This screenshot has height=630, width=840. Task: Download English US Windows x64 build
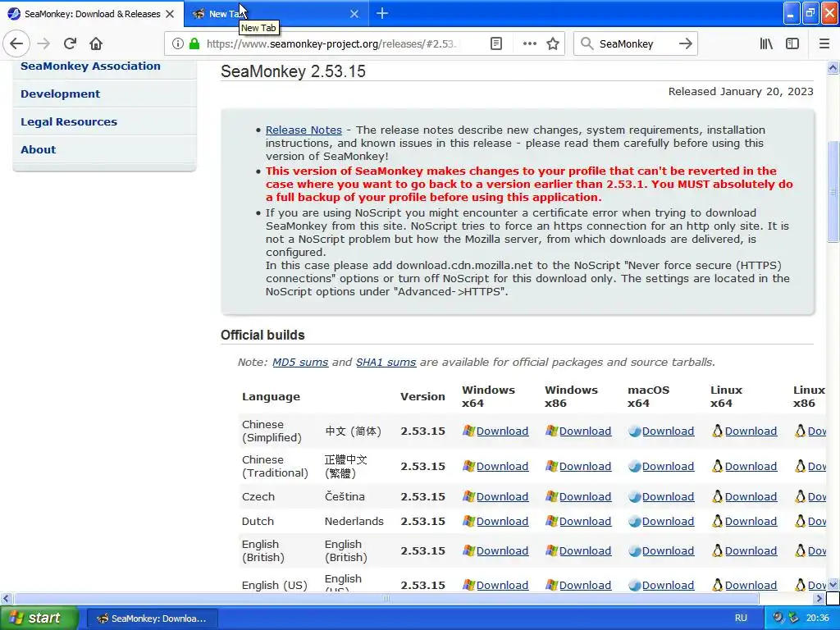[x=502, y=586]
